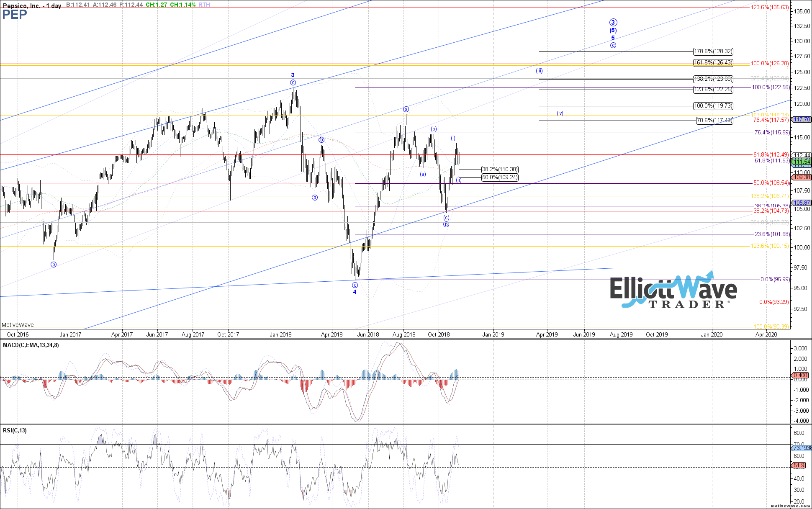
Task: Click the price value P:112.44
Action: click(x=131, y=5)
